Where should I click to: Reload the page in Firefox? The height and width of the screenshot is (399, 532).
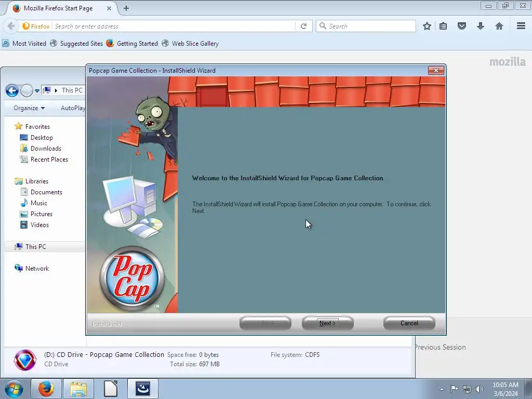pos(303,26)
